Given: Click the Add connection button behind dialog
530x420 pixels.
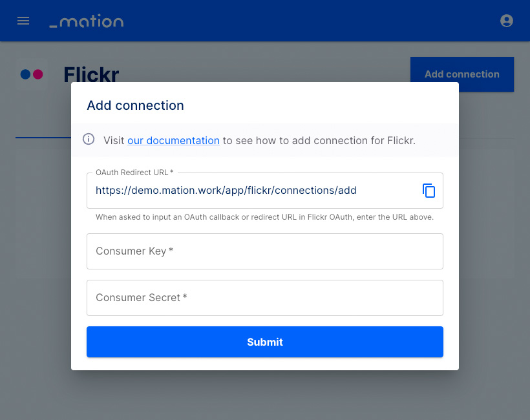Looking at the screenshot, I should [462, 70].
